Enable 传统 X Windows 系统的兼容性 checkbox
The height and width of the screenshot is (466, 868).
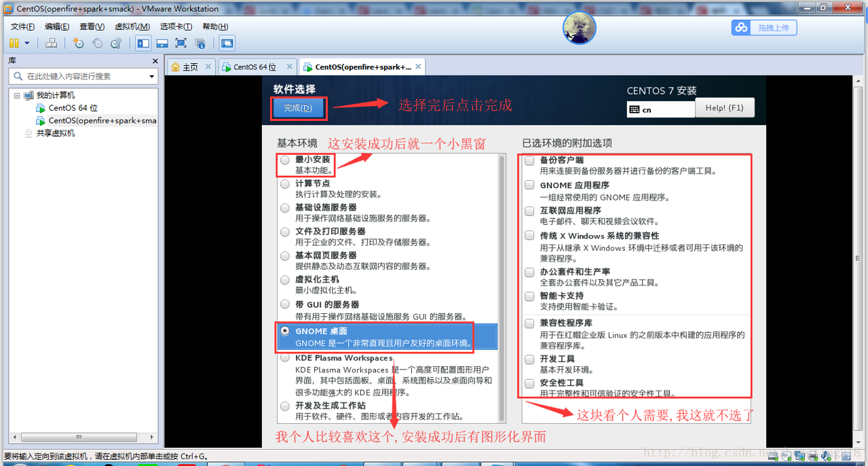529,236
